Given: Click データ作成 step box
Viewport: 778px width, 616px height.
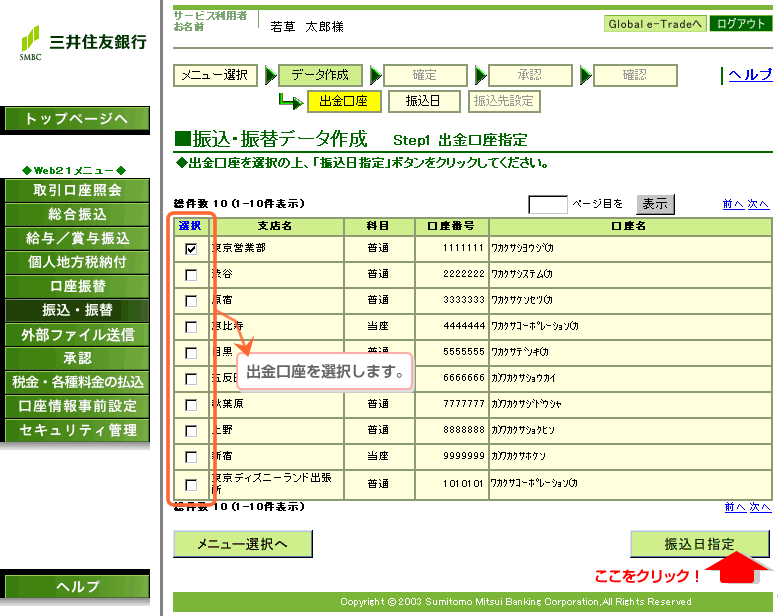Looking at the screenshot, I should (x=320, y=75).
